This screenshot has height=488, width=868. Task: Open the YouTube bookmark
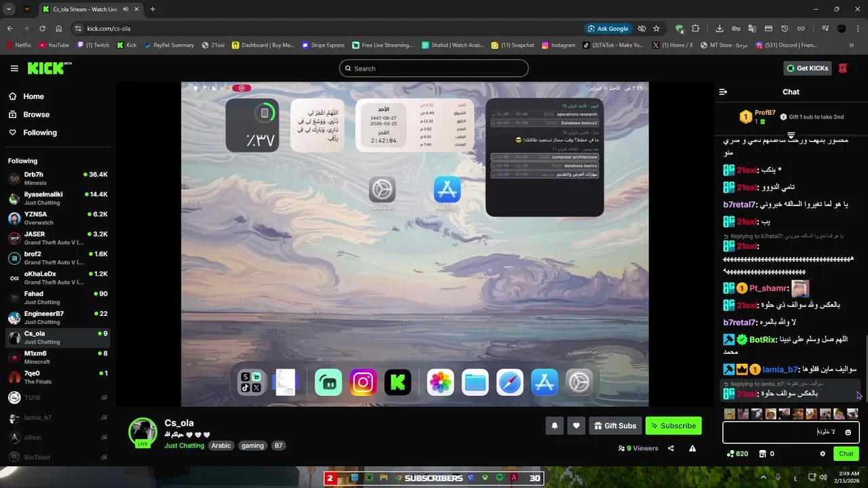pos(54,45)
